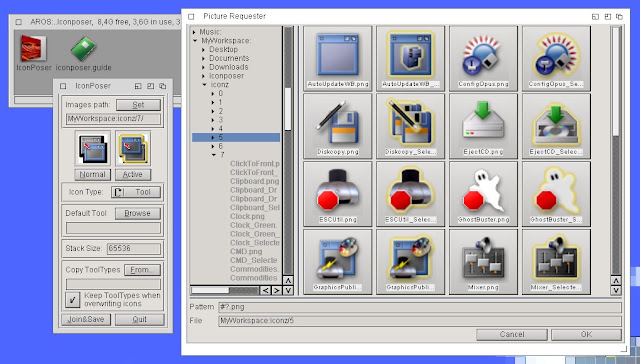Select the selected-state AutoUpdateWB icon thumbnail
This screenshot has width=640, height=364.
click(410, 58)
